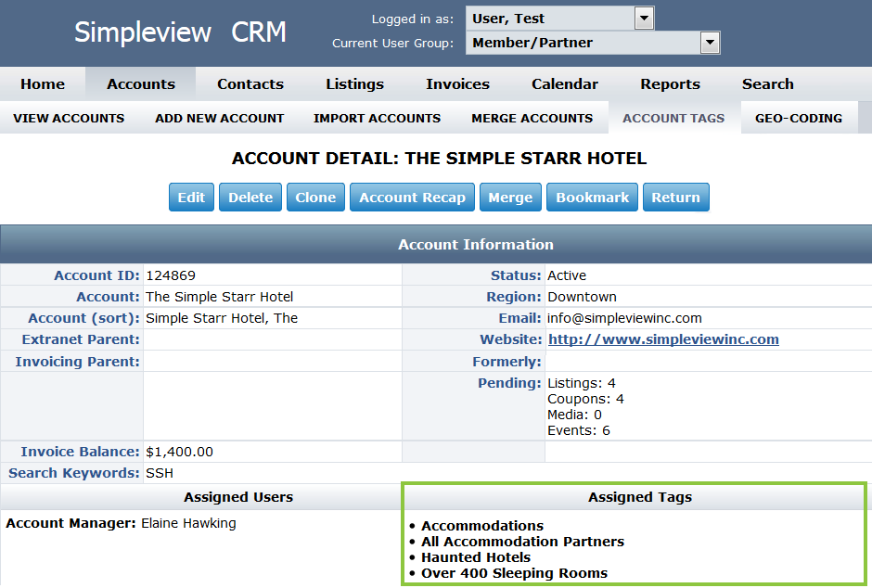The height and width of the screenshot is (588, 872).
Task: Open the Contacts menu
Action: pyautogui.click(x=250, y=83)
